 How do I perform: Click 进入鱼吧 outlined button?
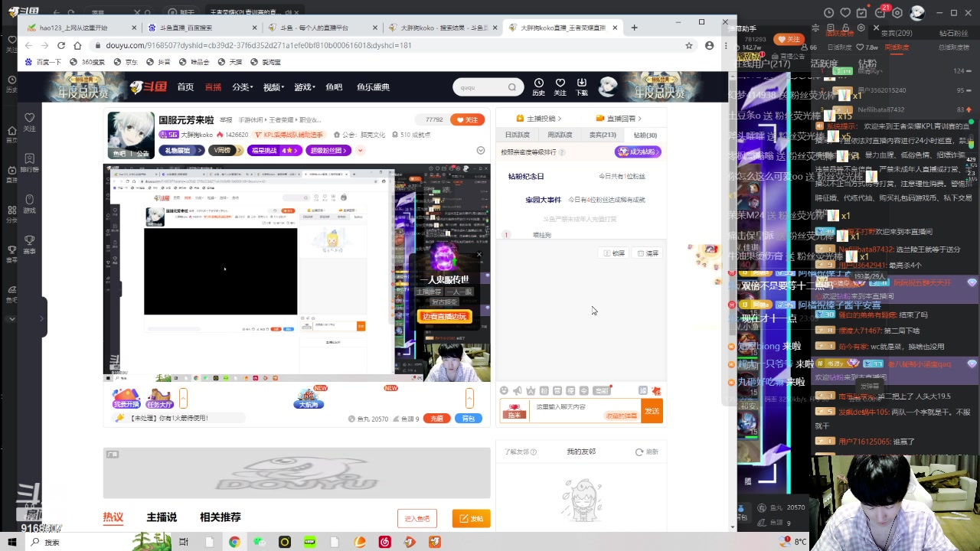coord(417,518)
